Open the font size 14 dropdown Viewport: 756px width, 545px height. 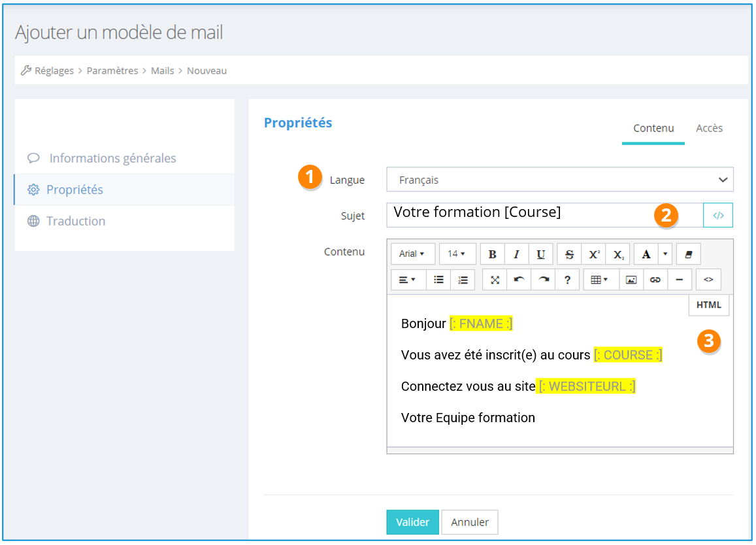click(457, 254)
